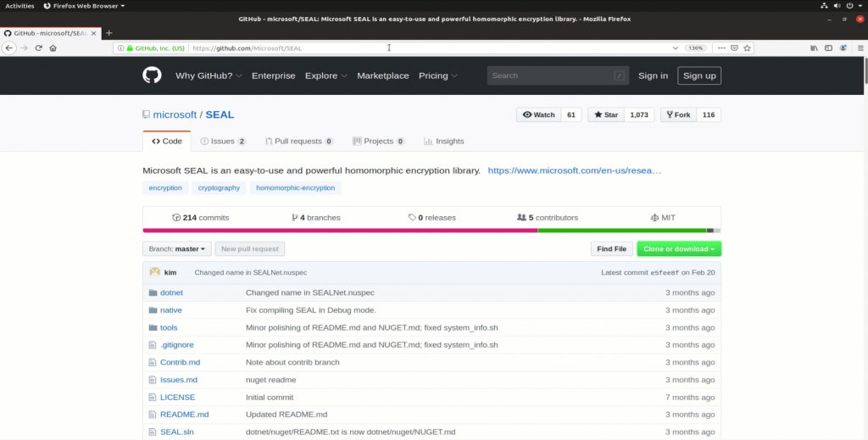Click the Watch button
Image resolution: width=868 pixels, height=440 pixels.
[x=538, y=114]
